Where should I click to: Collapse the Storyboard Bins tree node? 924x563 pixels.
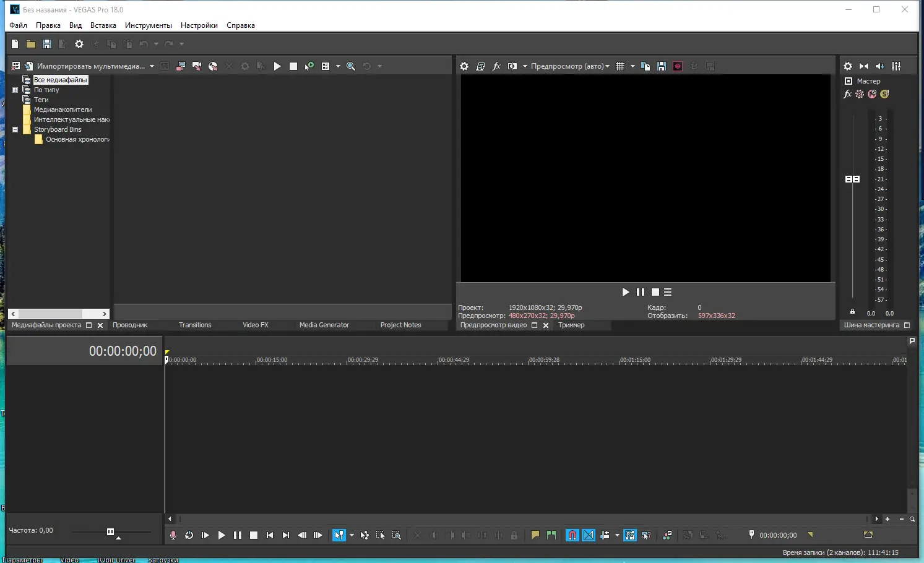coord(15,129)
